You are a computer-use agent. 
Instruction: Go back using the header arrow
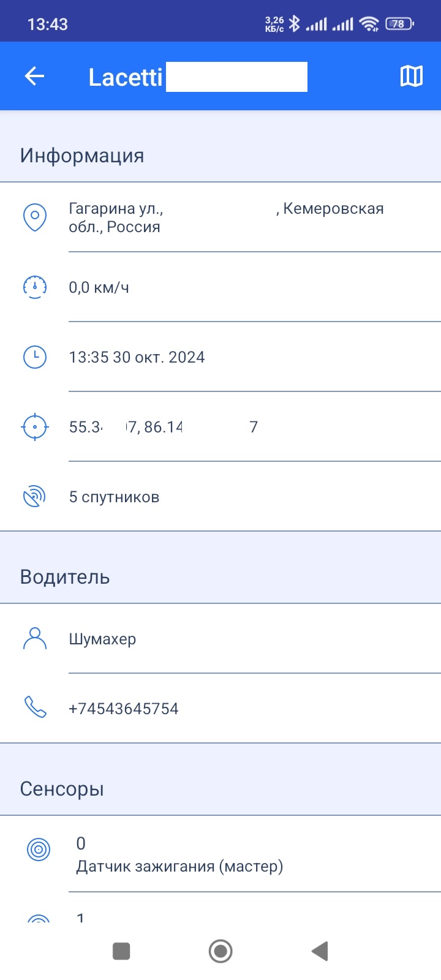(34, 76)
